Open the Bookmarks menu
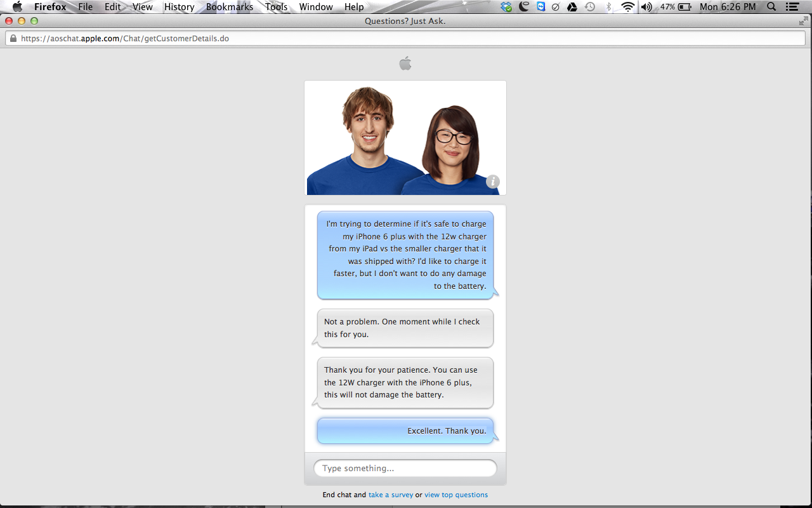Viewport: 812px width, 508px height. point(230,7)
